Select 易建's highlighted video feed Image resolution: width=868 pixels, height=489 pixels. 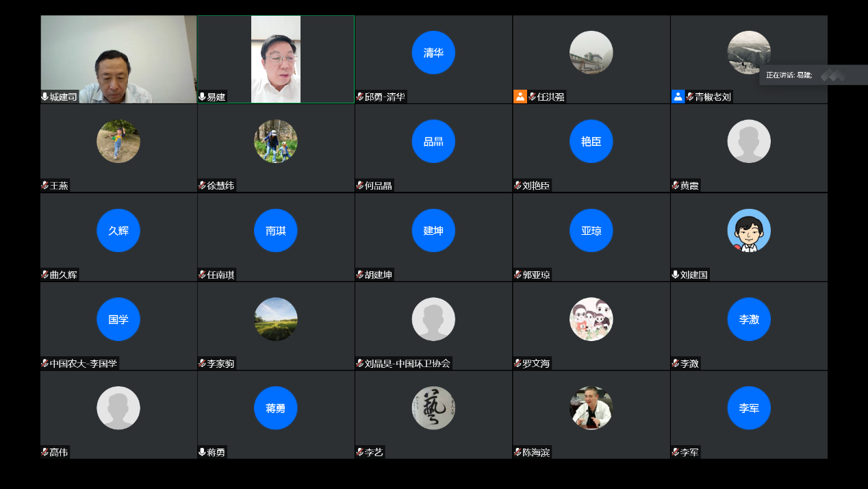pyautogui.click(x=276, y=58)
